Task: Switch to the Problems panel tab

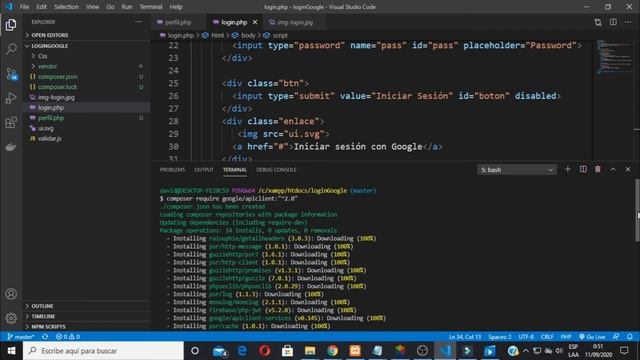Action: tap(172, 170)
